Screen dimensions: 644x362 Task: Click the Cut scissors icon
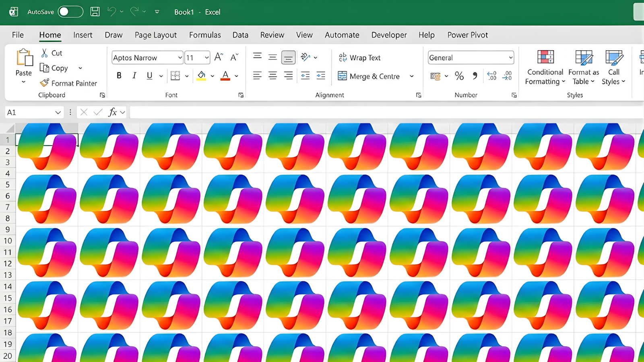45,53
